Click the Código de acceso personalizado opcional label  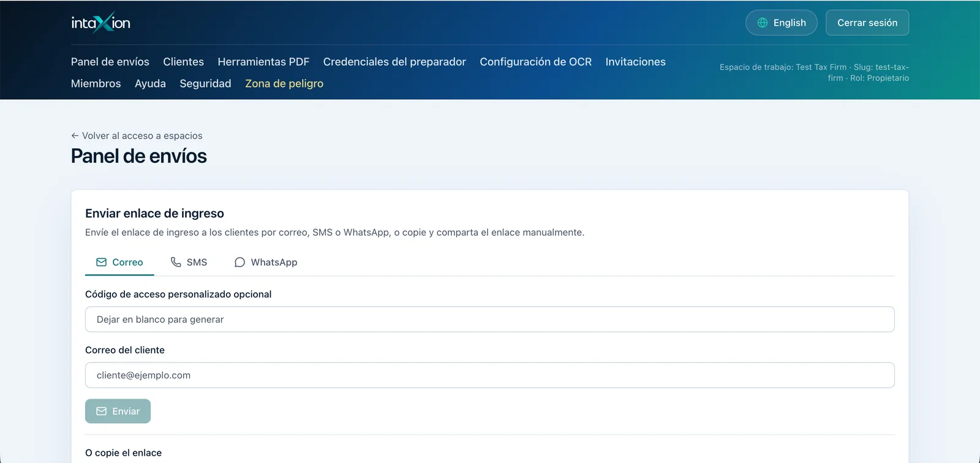pos(178,295)
